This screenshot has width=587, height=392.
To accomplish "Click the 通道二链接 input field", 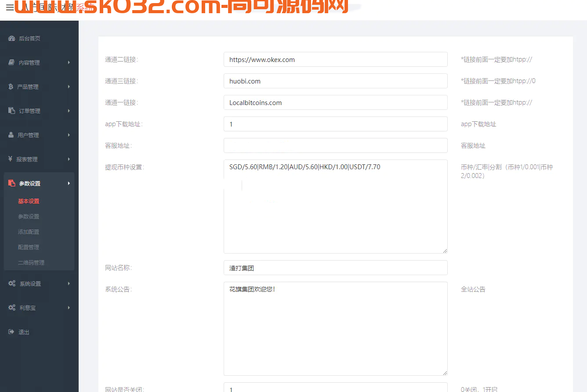I will click(x=336, y=59).
